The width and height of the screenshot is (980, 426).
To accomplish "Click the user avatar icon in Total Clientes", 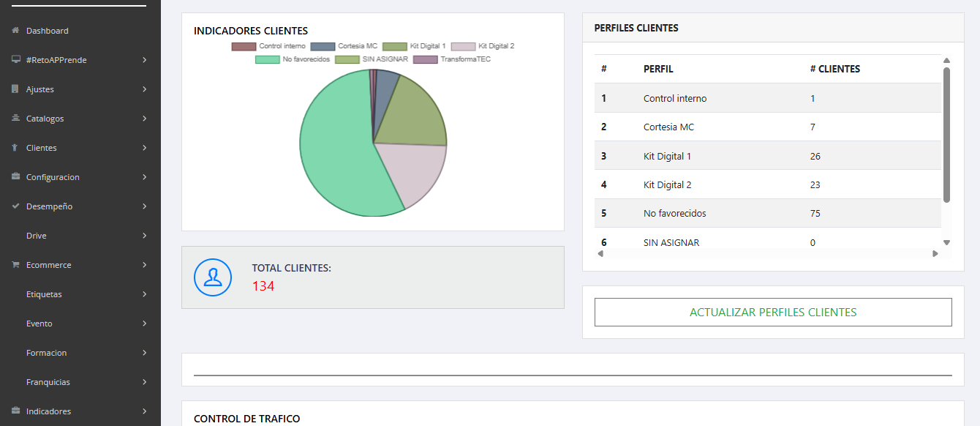I will (213, 277).
